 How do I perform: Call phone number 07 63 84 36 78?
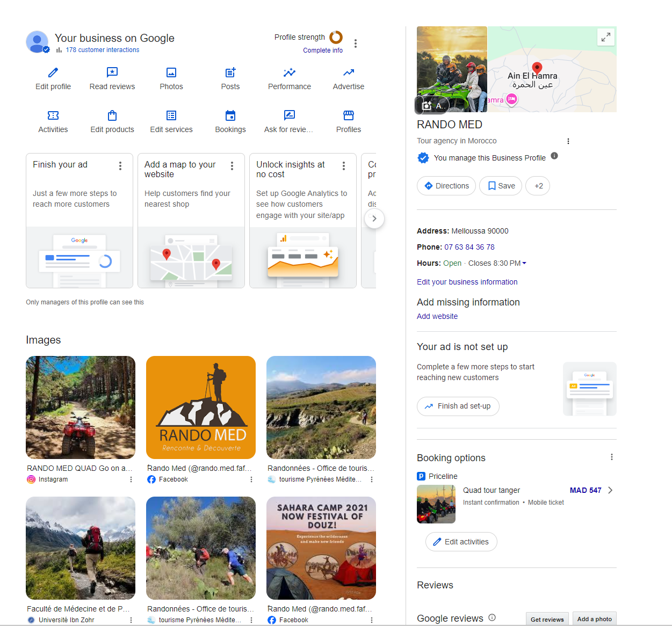[469, 247]
